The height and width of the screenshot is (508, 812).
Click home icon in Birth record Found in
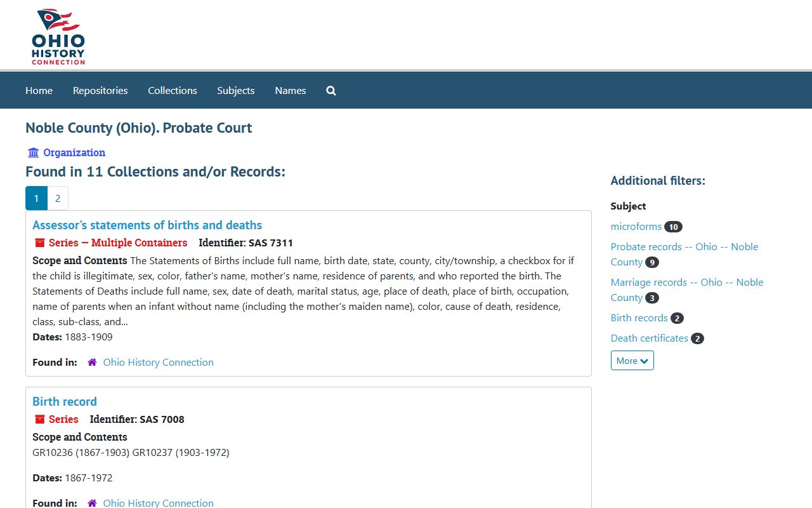pos(92,503)
